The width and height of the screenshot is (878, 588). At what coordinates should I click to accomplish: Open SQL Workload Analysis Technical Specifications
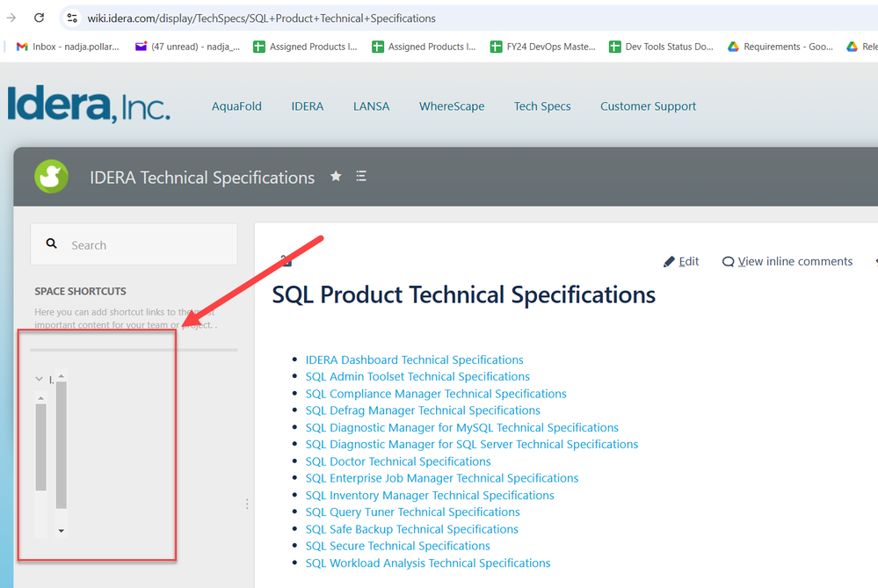coord(428,563)
